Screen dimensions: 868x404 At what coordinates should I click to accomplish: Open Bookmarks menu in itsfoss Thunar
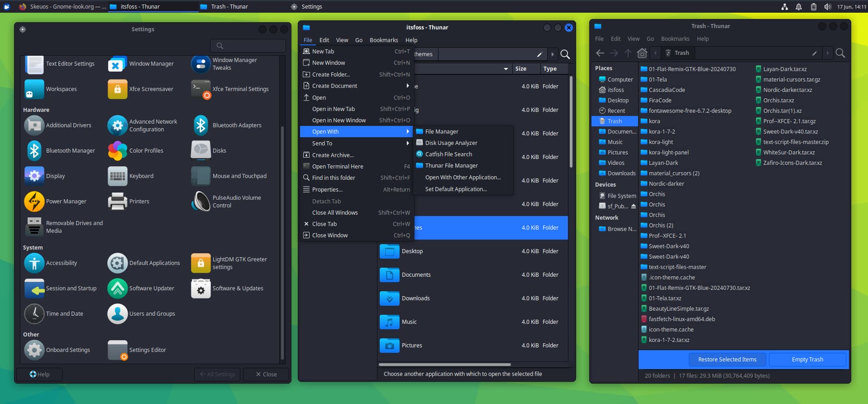point(384,40)
